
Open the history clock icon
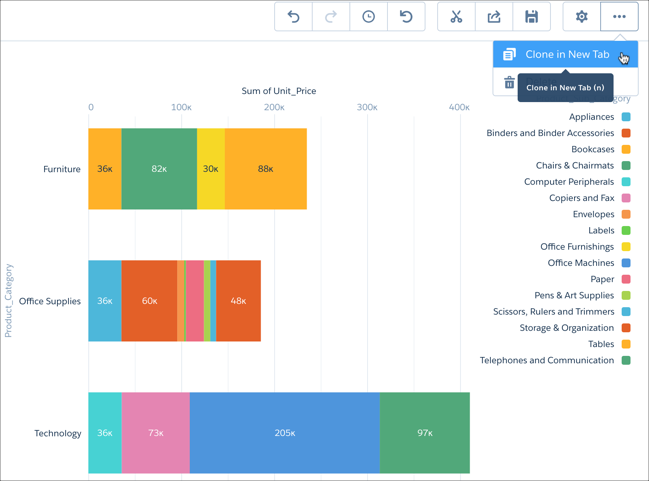tap(368, 17)
